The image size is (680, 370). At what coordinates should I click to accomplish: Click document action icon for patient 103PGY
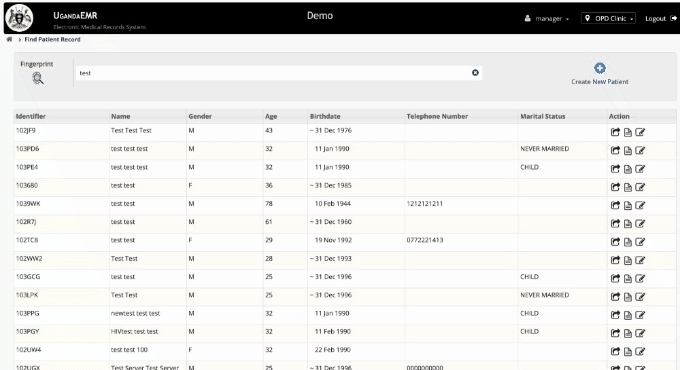(x=628, y=333)
